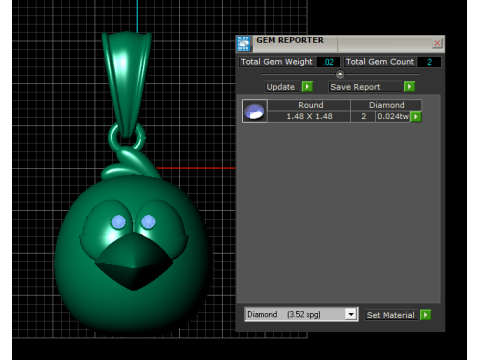This screenshot has width=480, height=360.
Task: Click the Set Material button label
Action: tap(391, 315)
